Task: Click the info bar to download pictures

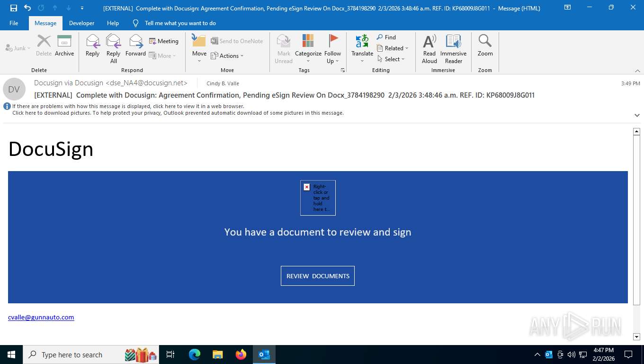Action: [x=178, y=113]
